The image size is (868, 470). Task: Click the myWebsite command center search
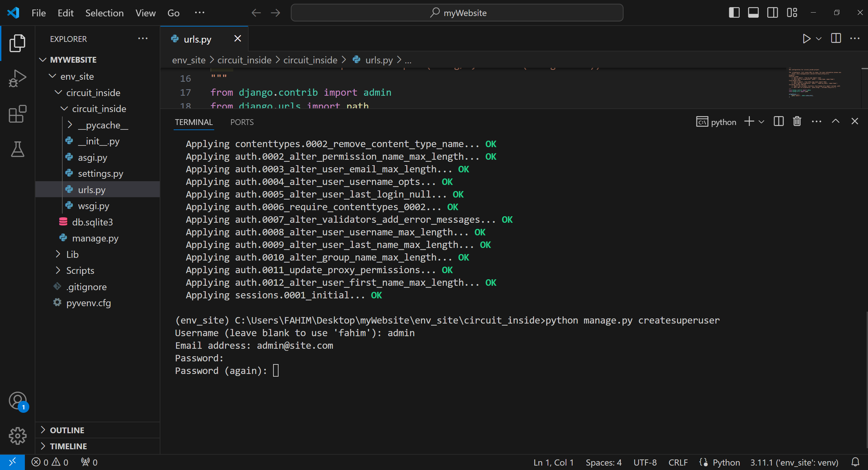pos(457,13)
